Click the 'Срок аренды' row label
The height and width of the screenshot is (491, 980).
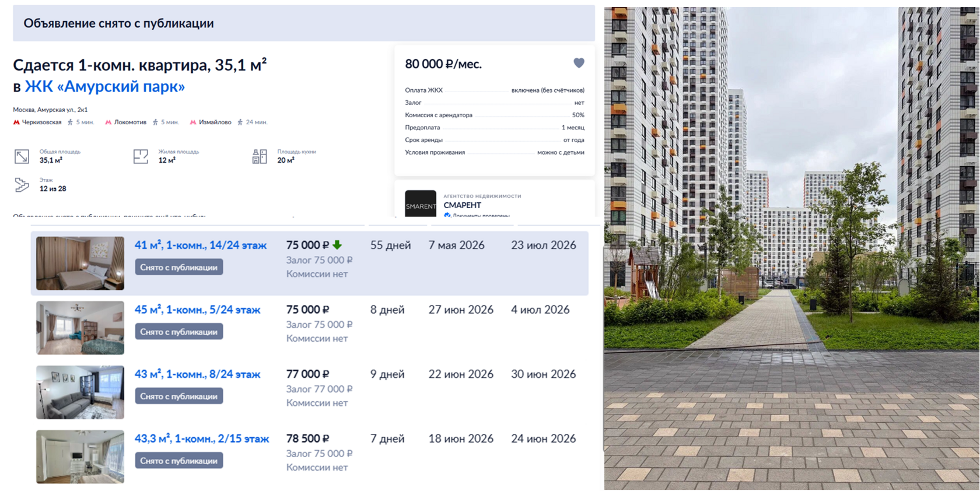point(423,140)
